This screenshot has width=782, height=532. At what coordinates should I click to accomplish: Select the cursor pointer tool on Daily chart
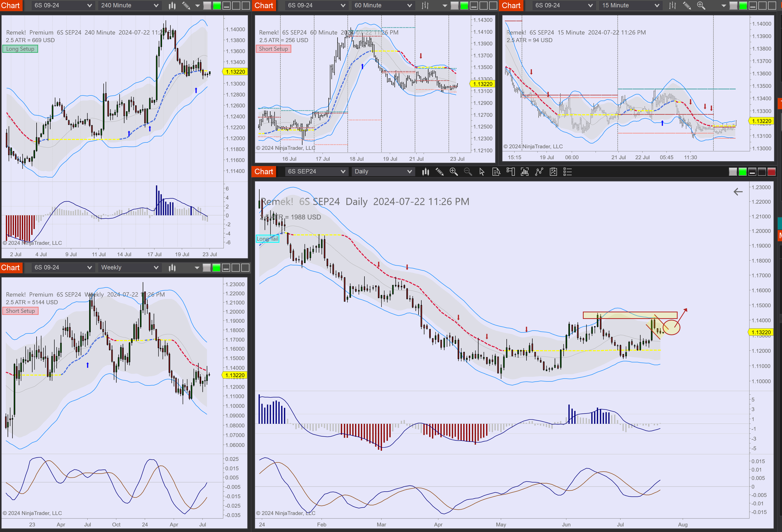[482, 172]
